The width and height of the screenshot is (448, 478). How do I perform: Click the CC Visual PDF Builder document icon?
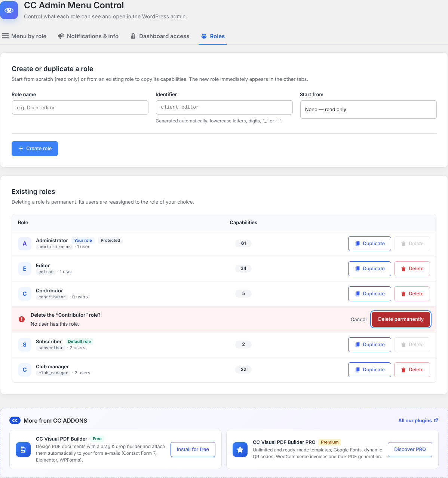click(x=23, y=450)
